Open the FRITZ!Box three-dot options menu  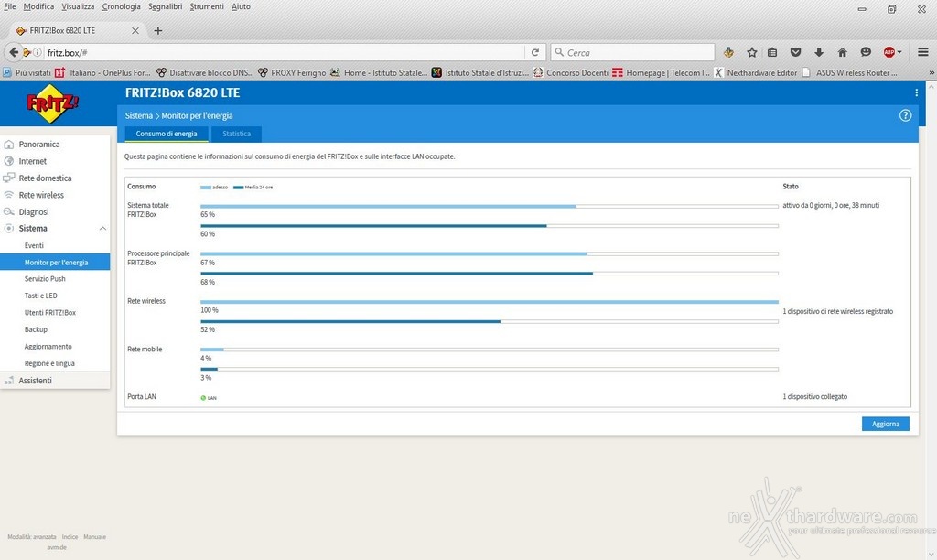click(x=916, y=92)
